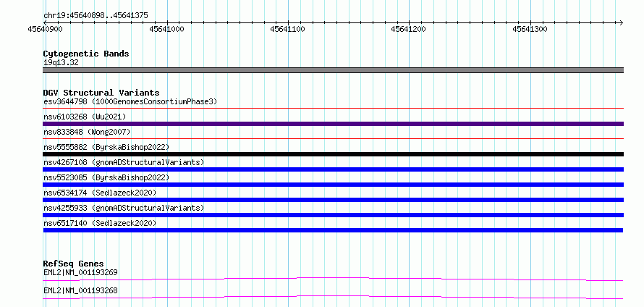644x307 pixels.
Task: Select the thin red esv3644798 variant line
Action: pos(333,109)
